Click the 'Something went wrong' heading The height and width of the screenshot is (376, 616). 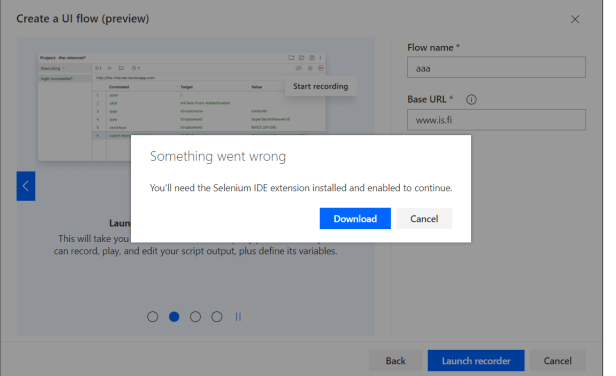[x=218, y=156]
